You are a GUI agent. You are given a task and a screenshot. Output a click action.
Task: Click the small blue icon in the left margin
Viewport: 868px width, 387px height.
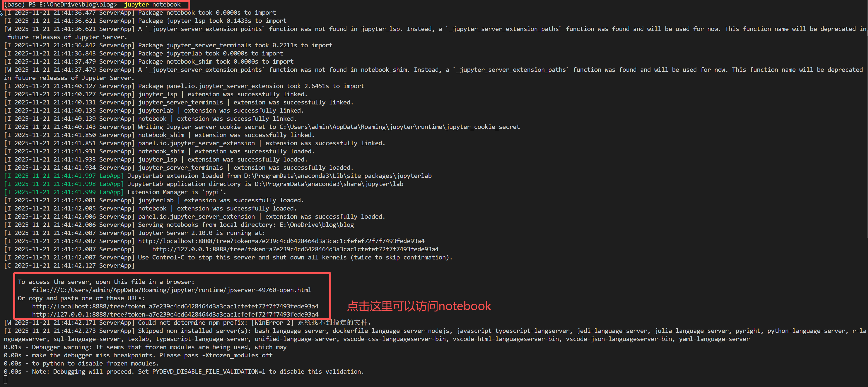(2, 14)
